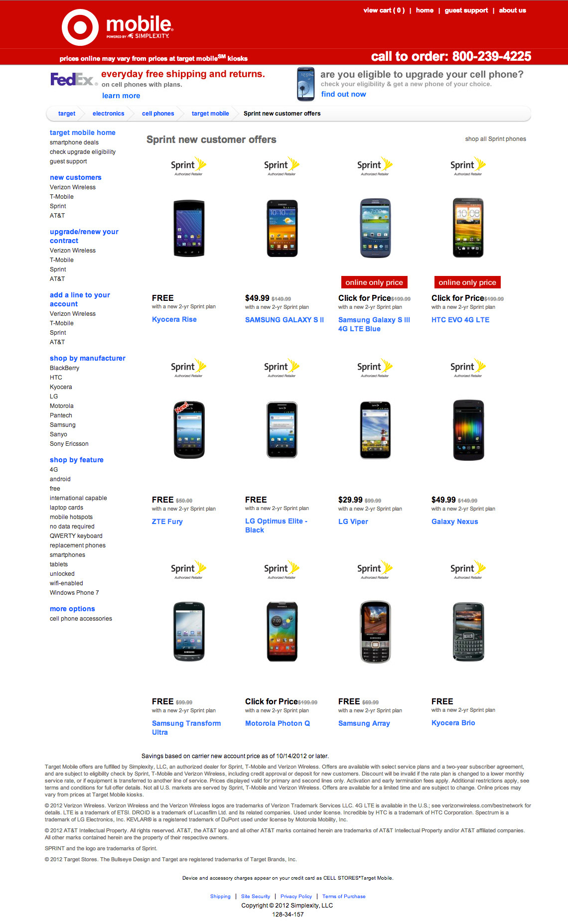Open shop all Sprint phones
This screenshot has height=924, width=568.
click(495, 139)
